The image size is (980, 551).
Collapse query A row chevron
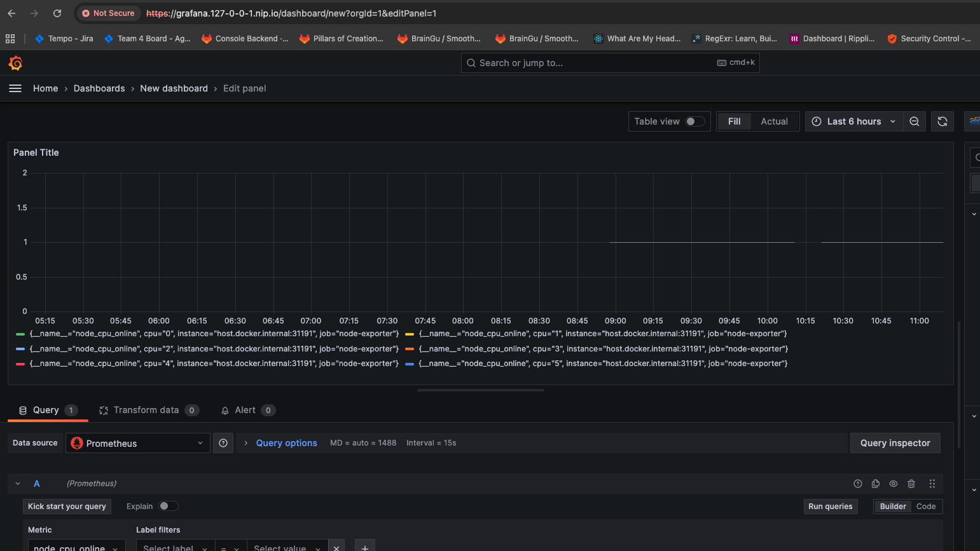[x=18, y=484]
